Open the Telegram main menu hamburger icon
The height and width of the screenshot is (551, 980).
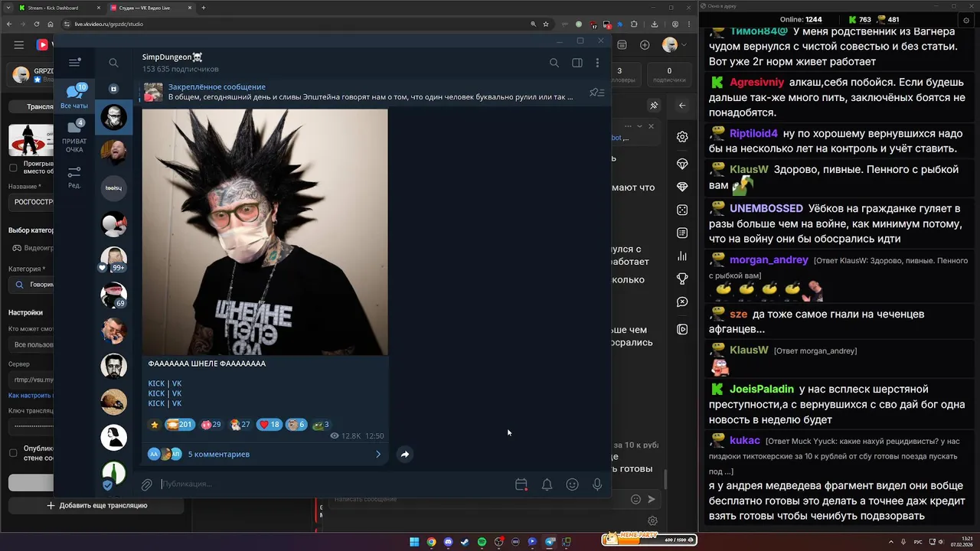click(x=74, y=63)
